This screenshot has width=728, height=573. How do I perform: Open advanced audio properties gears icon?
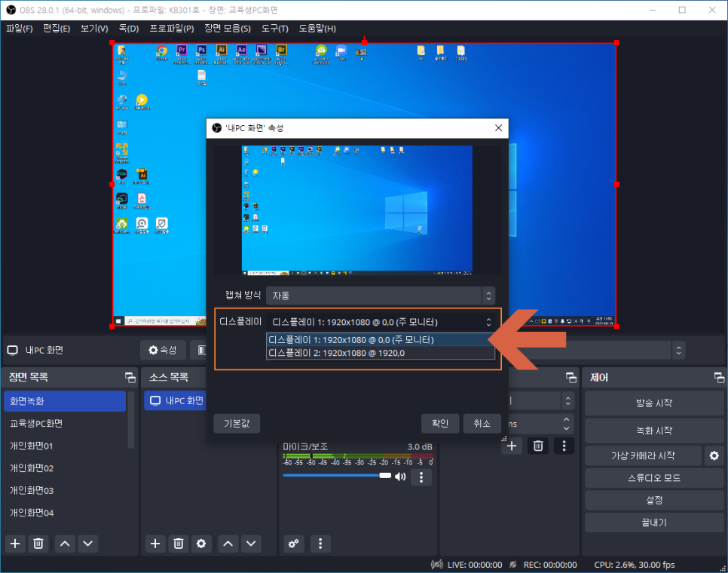293,544
